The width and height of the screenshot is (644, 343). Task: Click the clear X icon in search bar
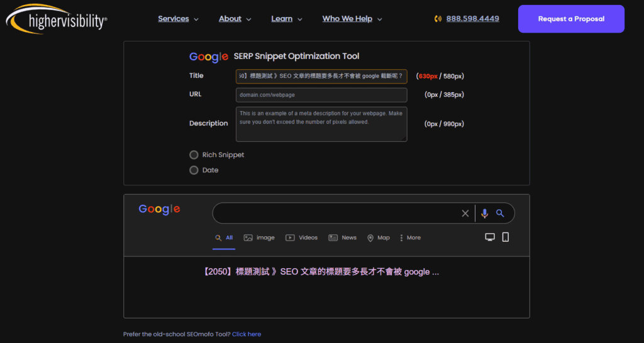click(x=465, y=214)
